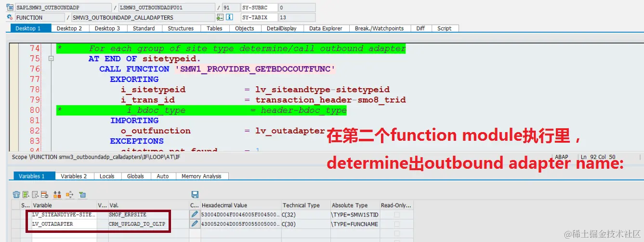Click the Val. column header
644x242 pixels.
tap(148, 205)
